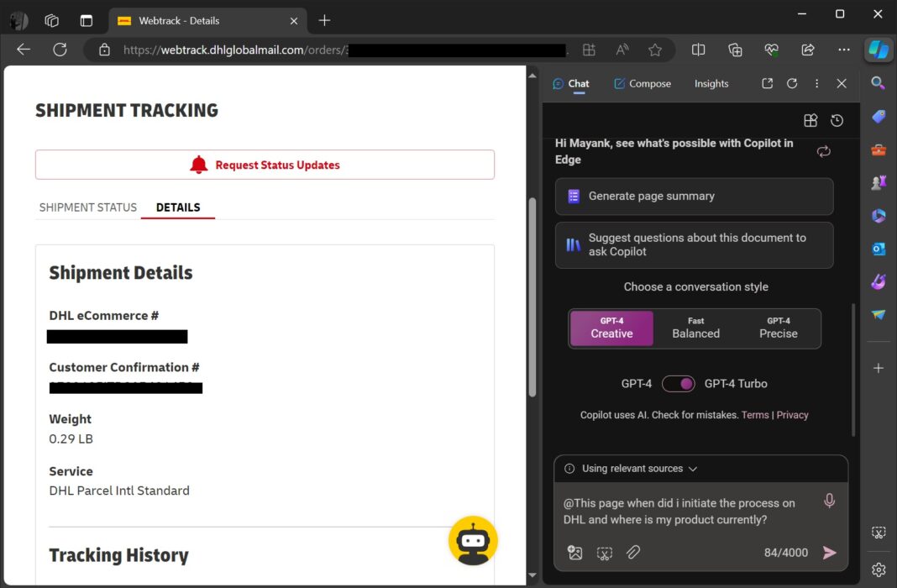Viewport: 897px width, 588px height.
Task: Select the DETAILS tab
Action: click(178, 207)
